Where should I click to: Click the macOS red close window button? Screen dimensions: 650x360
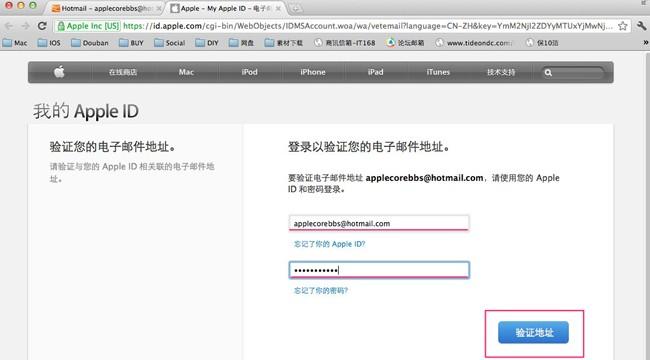coord(9,5)
